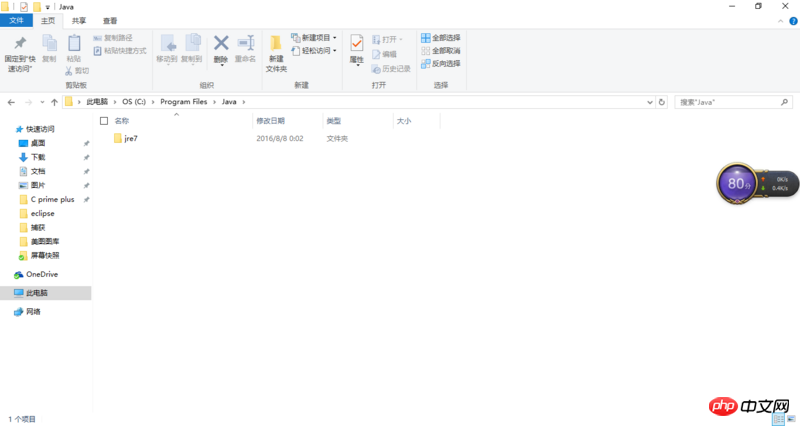Sort by the Size column header
The width and height of the screenshot is (800, 426).
[x=404, y=121]
